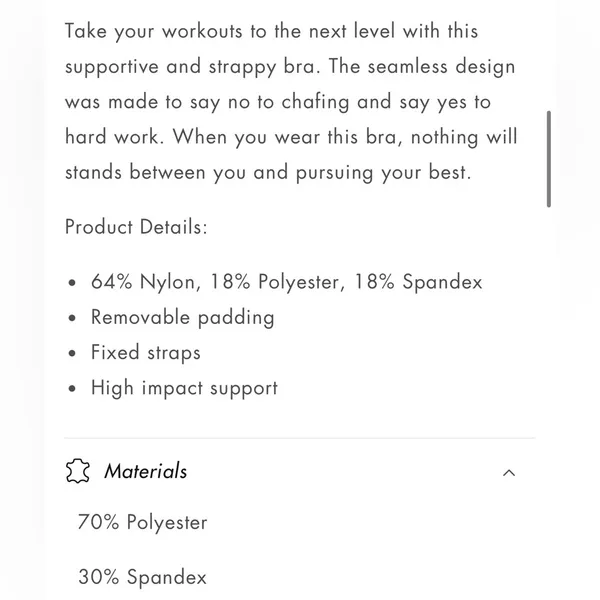Click the Product Details heading
This screenshot has height=600, width=600.
coord(136,227)
